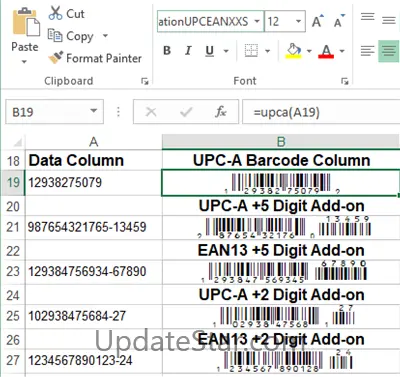Select row 23 header
400x377 pixels.
click(13, 272)
